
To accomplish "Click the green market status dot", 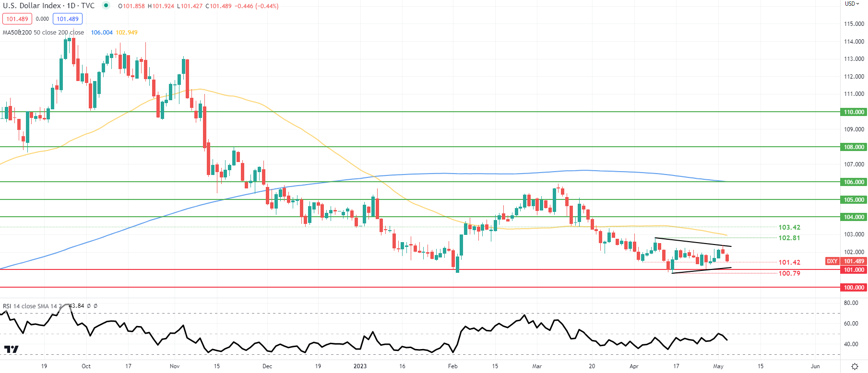I will (x=106, y=6).
